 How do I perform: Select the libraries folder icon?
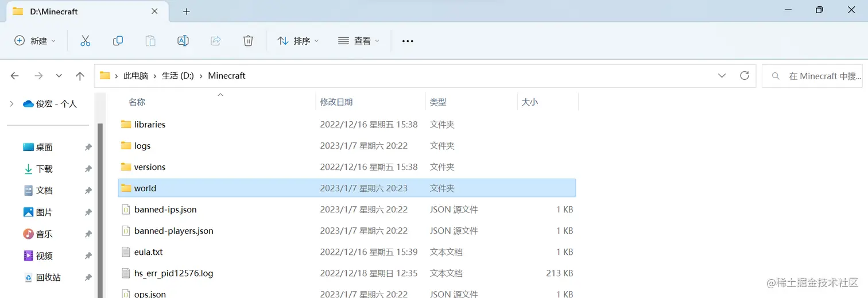126,124
